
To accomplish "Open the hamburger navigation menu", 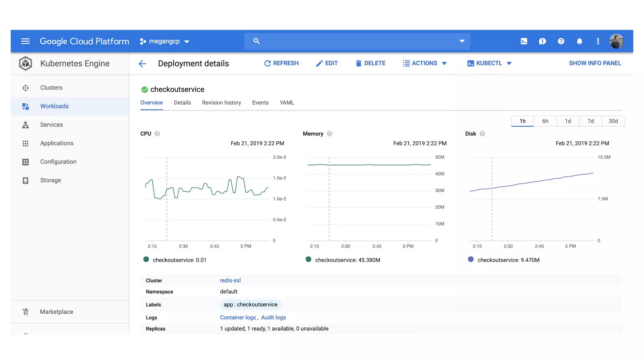I will [x=25, y=41].
